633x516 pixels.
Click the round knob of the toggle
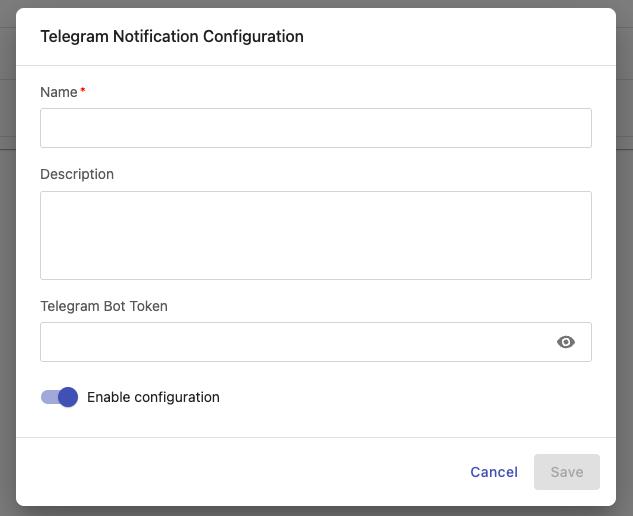68,397
